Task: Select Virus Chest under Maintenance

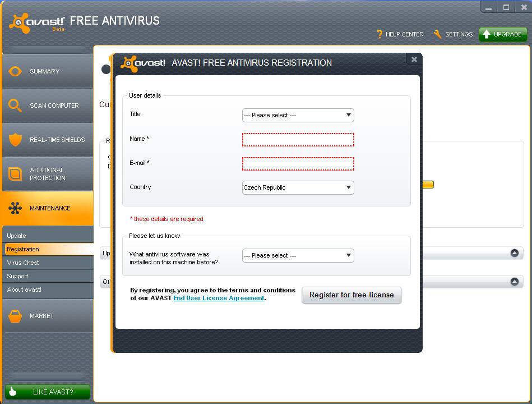Action: pos(48,263)
